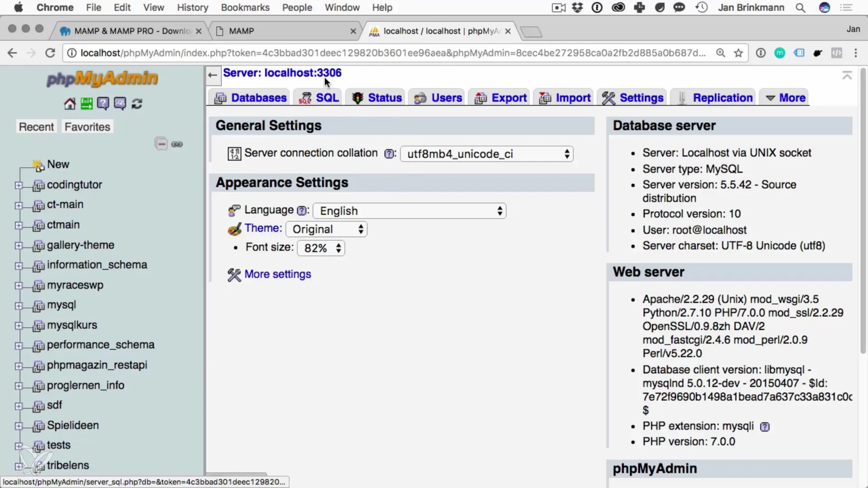Click the log out icon beside home

86,104
